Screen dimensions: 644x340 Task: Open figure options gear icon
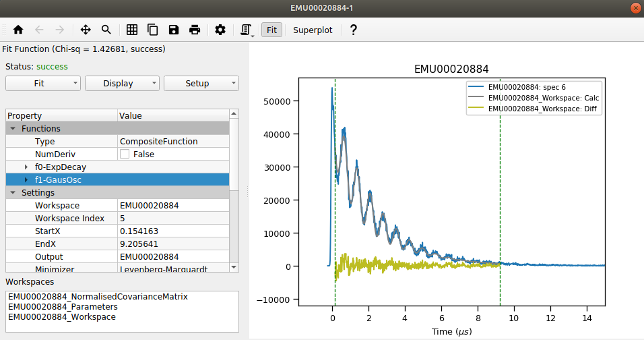[220, 30]
